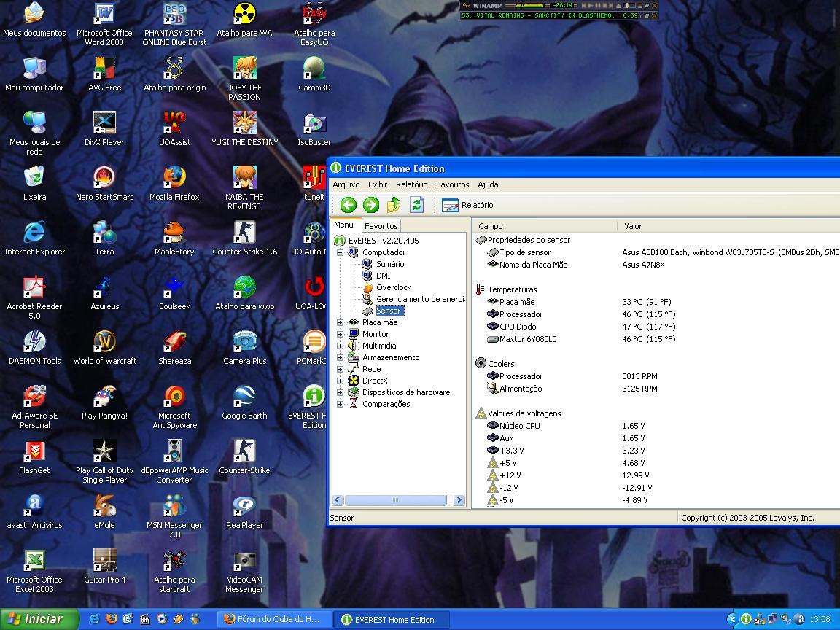Expand the Armazenamento tree node
The height and width of the screenshot is (630, 840).
pyautogui.click(x=341, y=357)
